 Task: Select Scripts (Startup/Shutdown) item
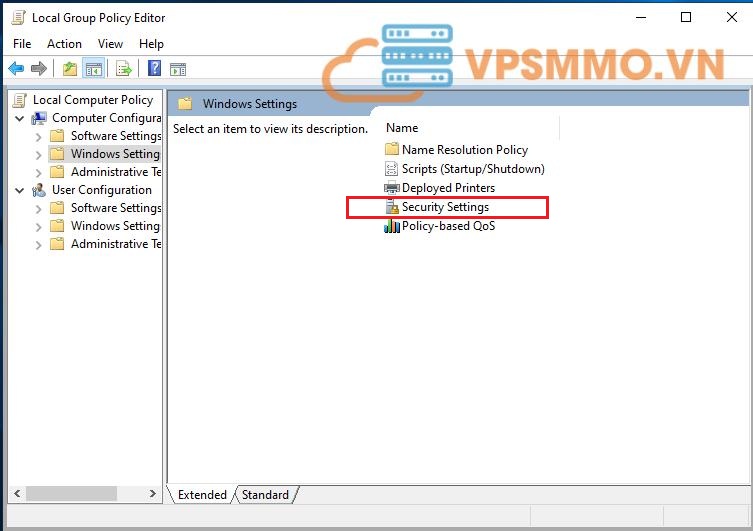[x=472, y=169]
